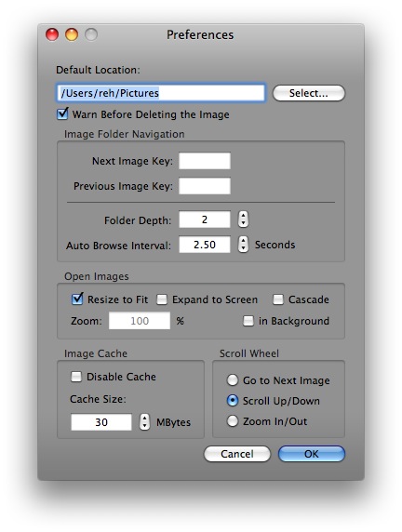402x532 pixels.
Task: Click the Select... button for default location
Action: (309, 93)
